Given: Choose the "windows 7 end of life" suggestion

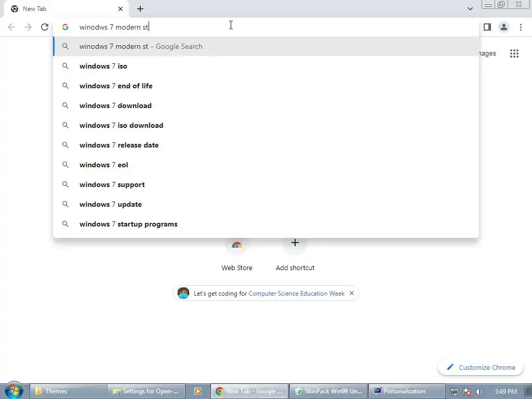Looking at the screenshot, I should 266,86.
